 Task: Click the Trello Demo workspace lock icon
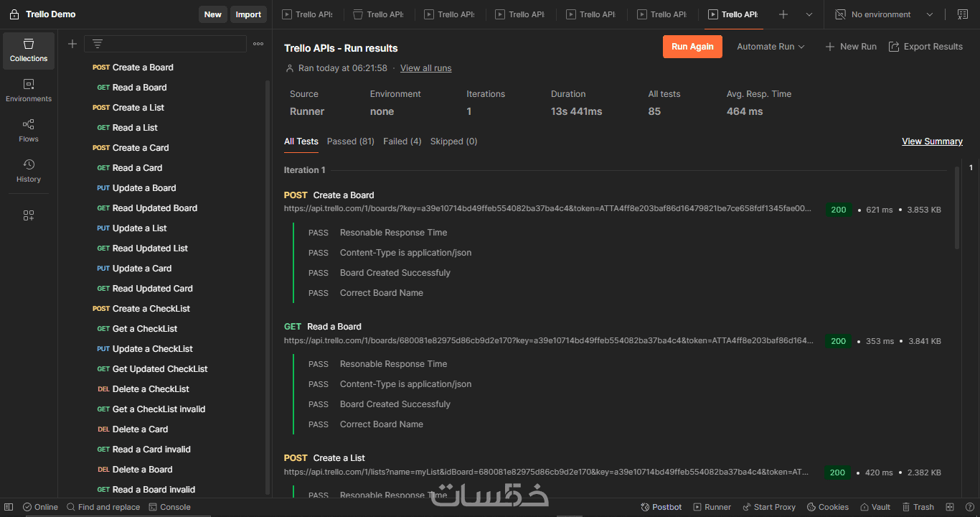(x=14, y=14)
